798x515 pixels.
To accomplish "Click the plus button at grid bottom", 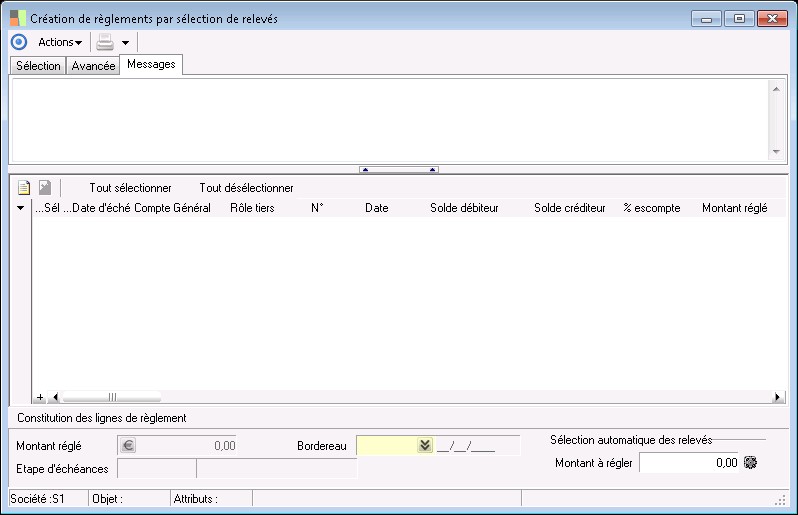I will pos(40,397).
